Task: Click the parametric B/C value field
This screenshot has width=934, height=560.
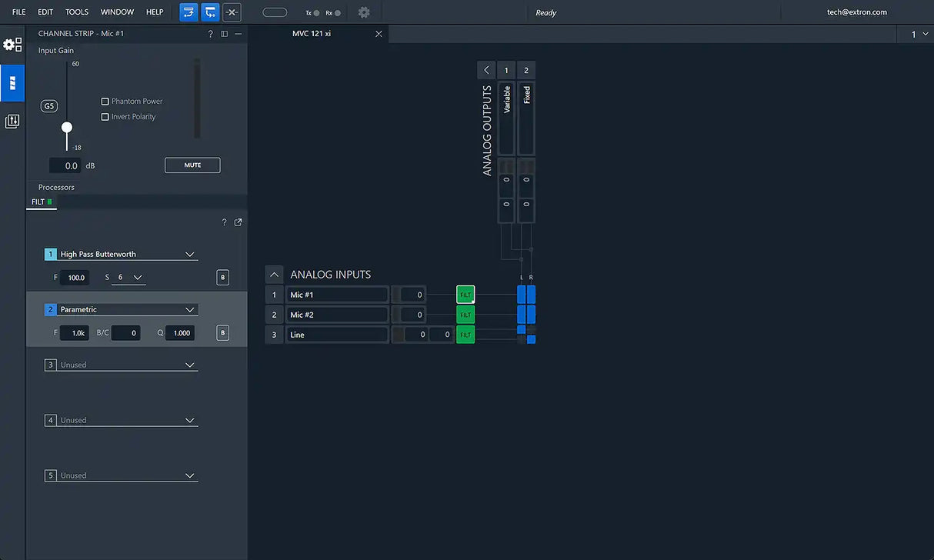Action: point(126,333)
